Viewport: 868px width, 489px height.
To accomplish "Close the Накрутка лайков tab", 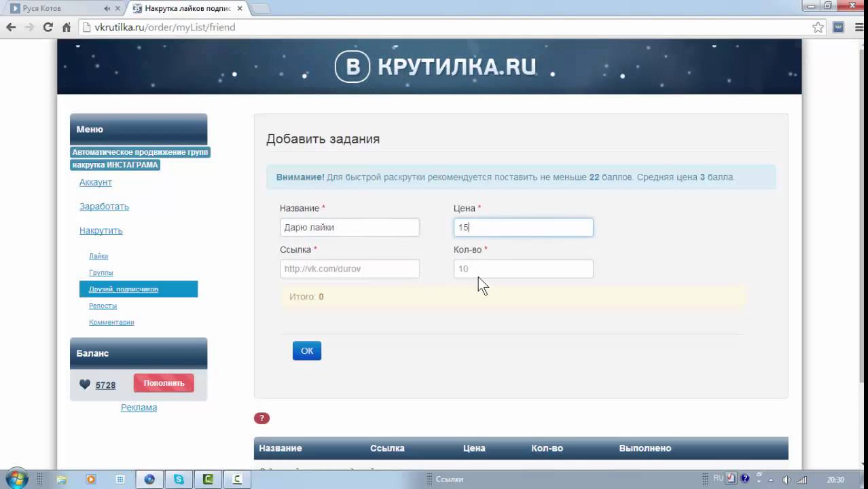I will click(x=240, y=8).
